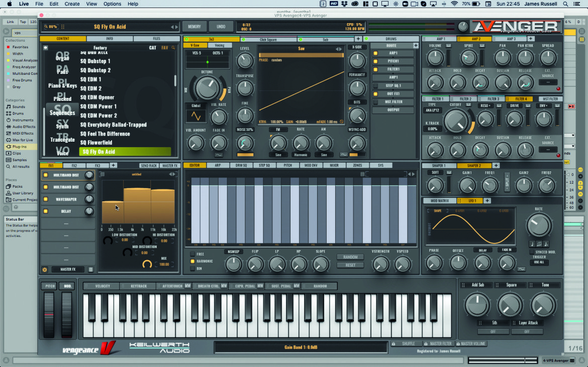Screen dimensions: 588x367
Task: Toggle the FX rack power icon
Action: (45, 269)
